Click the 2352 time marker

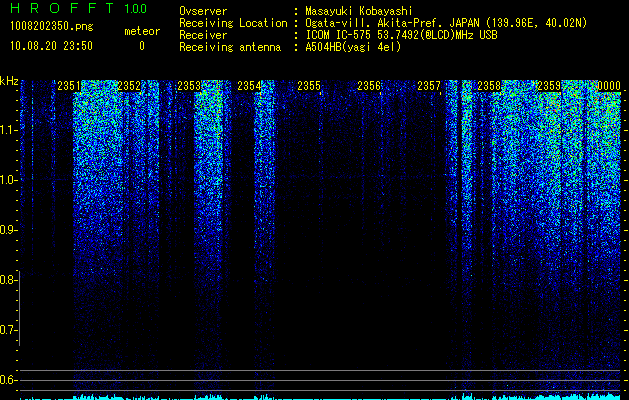pos(129,86)
